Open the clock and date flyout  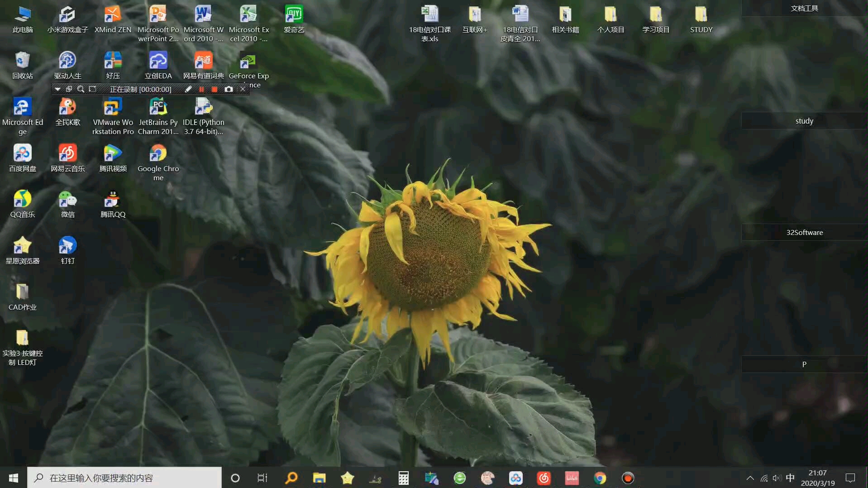tap(817, 478)
